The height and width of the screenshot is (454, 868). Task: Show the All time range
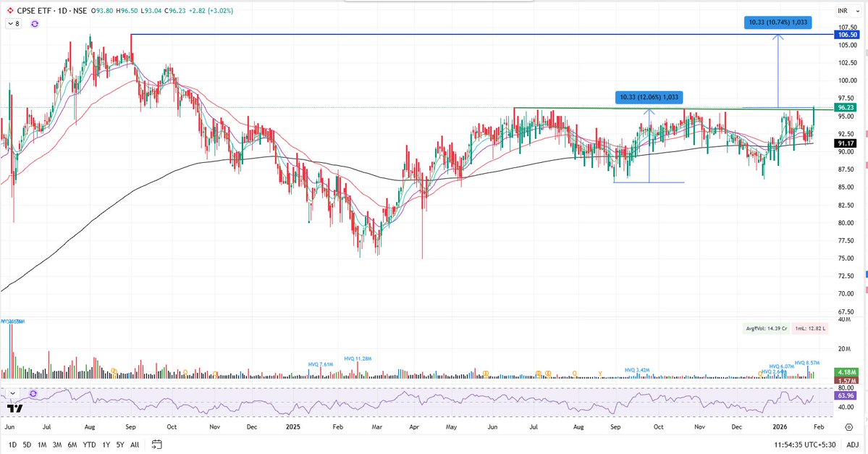coord(135,445)
